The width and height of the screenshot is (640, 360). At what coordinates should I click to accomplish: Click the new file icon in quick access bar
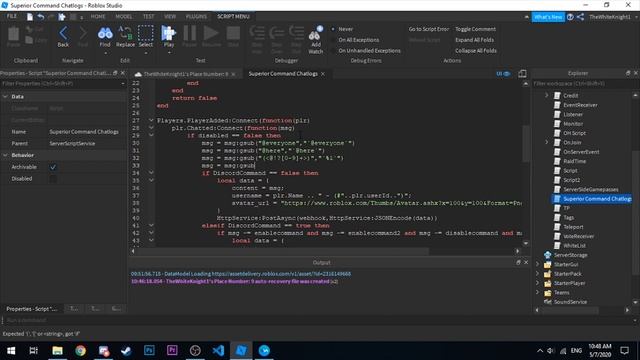click(x=30, y=17)
